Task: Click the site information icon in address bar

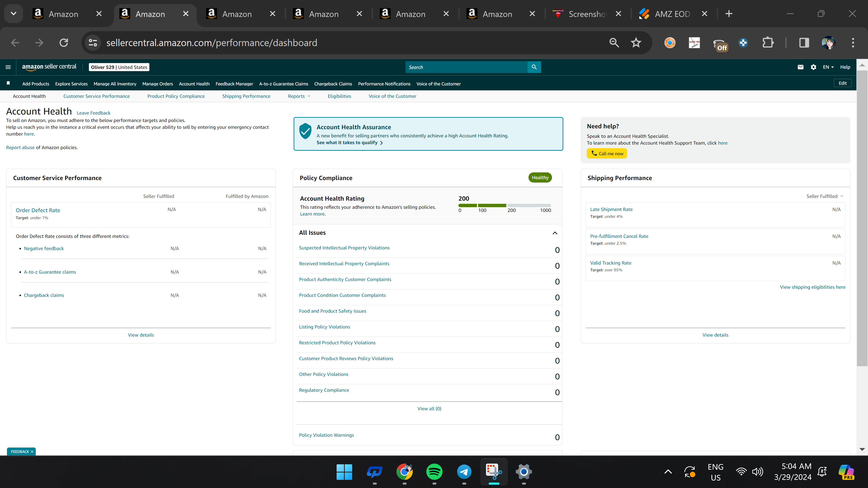Action: [93, 43]
